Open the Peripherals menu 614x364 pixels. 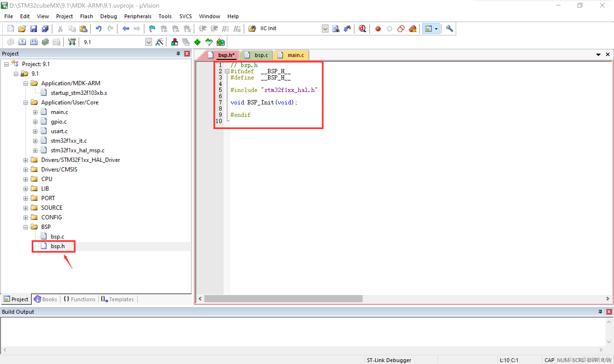point(137,16)
